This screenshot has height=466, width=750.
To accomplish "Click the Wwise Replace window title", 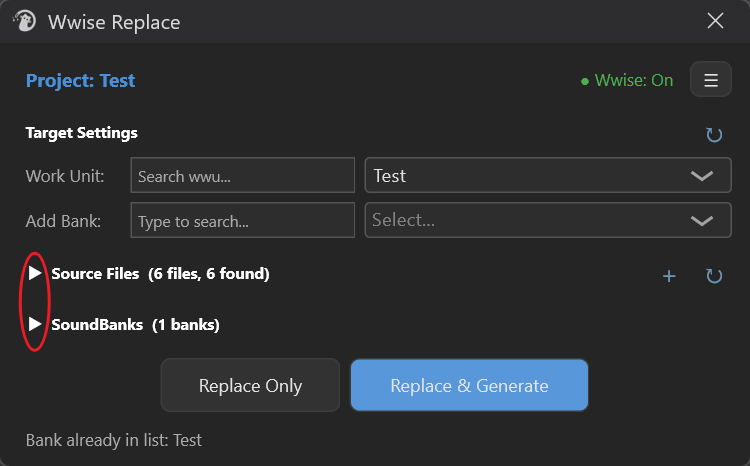I will 114,22.
